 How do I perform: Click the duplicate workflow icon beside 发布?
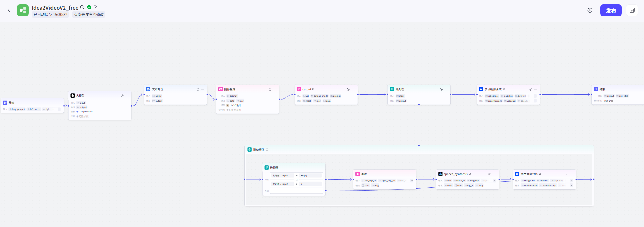coord(632,10)
